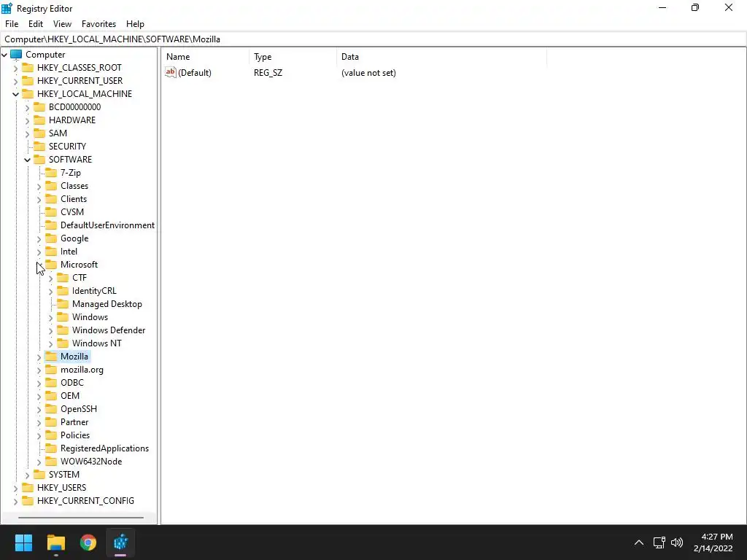This screenshot has width=747, height=560.
Task: Expand HKEY_CURRENT_CONFIG chevron
Action: point(16,502)
